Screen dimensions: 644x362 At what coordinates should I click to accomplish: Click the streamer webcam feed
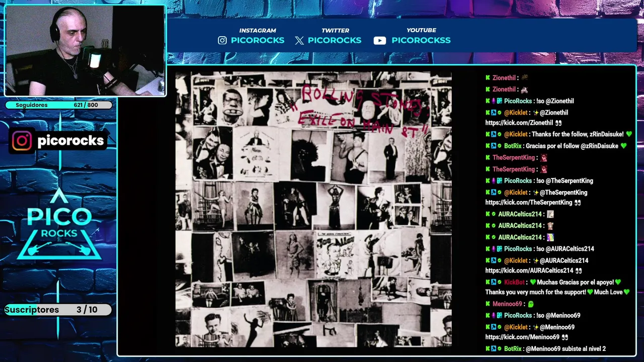pos(85,51)
